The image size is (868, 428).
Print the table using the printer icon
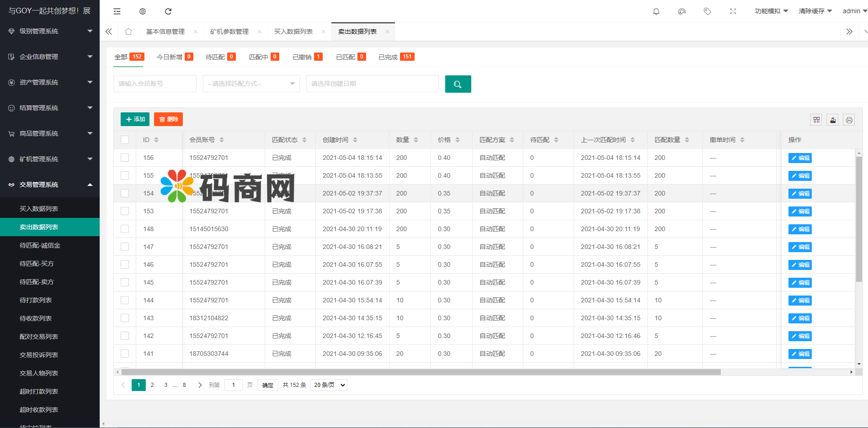click(849, 119)
